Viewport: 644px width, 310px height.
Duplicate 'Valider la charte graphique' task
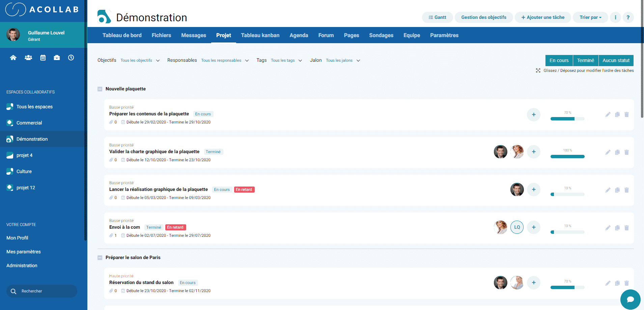[x=617, y=152]
